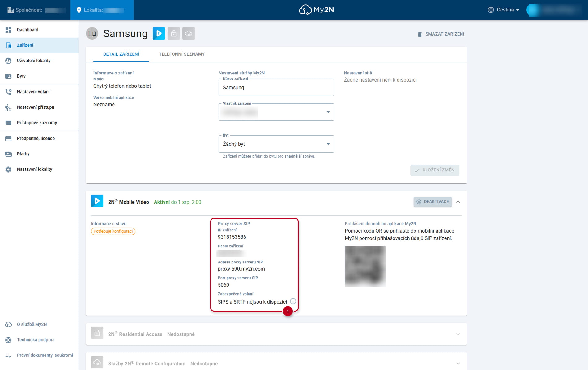Edit the Název zařízení field
Image resolution: width=588 pixels, height=370 pixels.
[x=276, y=87]
